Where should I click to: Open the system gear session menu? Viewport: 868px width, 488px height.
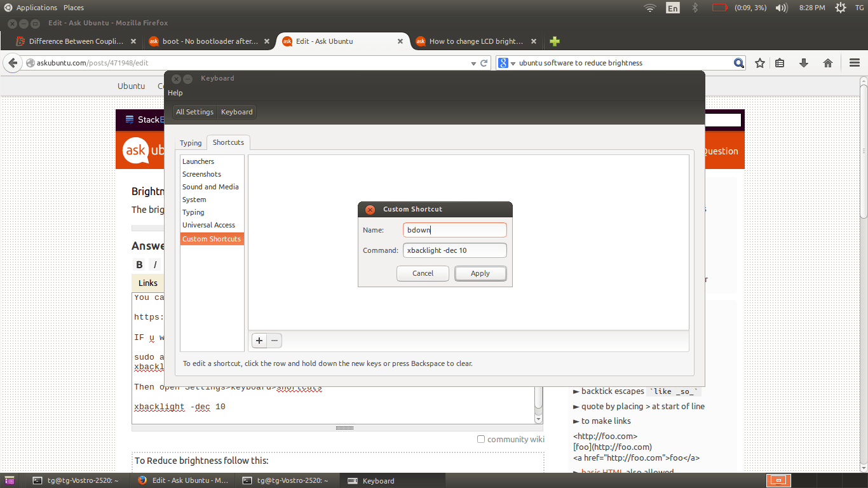[840, 8]
